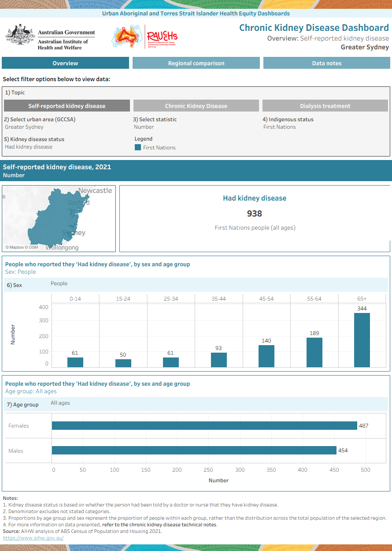The height and width of the screenshot is (551, 392).
Task: Click the 938 total value
Action: point(255,214)
